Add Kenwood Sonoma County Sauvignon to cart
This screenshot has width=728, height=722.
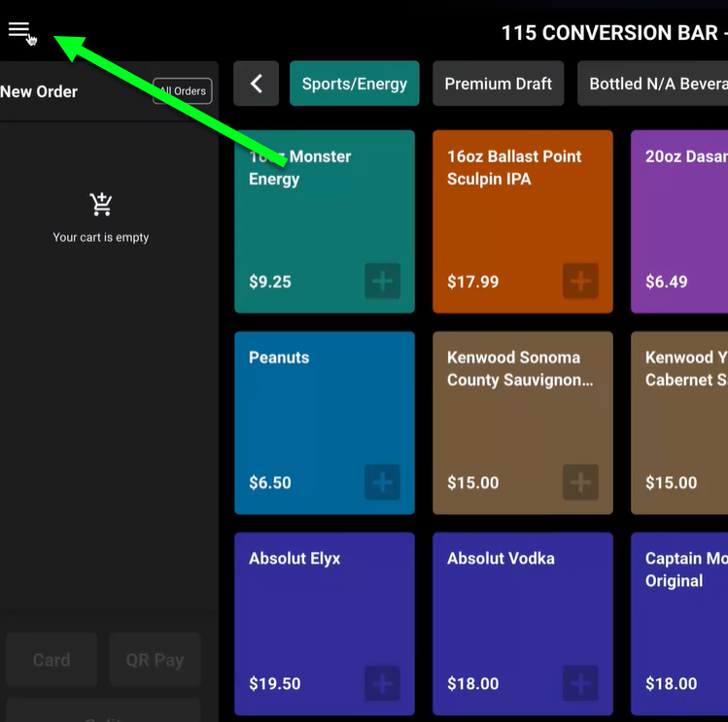coord(580,482)
